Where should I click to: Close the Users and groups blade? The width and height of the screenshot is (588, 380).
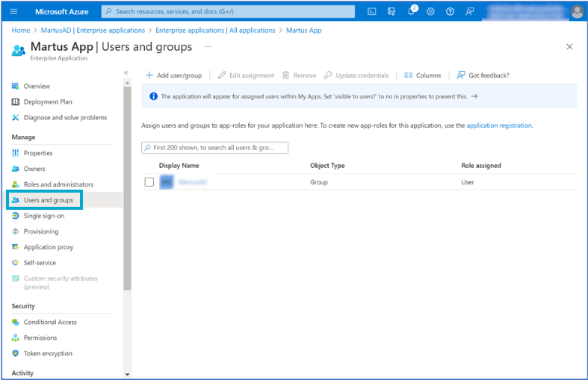[x=569, y=46]
